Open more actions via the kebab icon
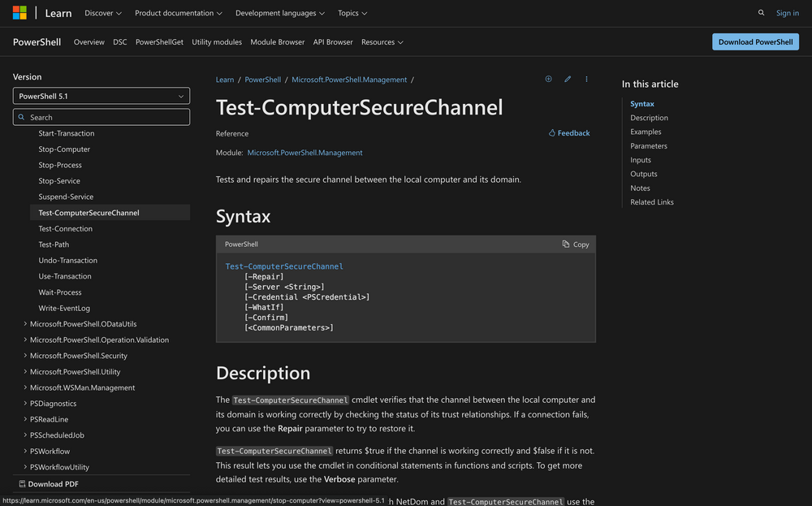This screenshot has height=506, width=812. pyautogui.click(x=586, y=79)
